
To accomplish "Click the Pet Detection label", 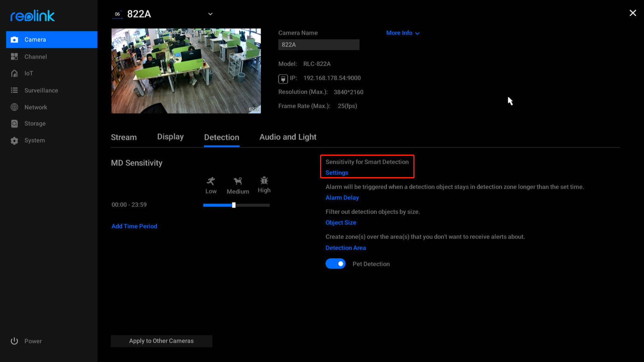I will [371, 264].
